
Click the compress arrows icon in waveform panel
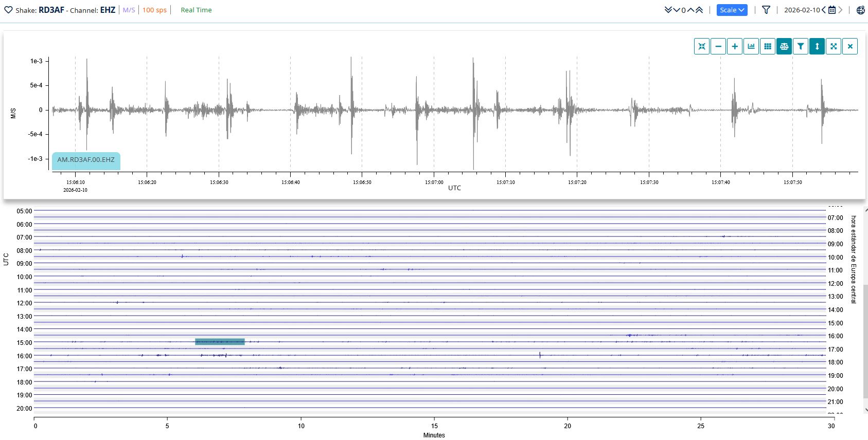[702, 46]
